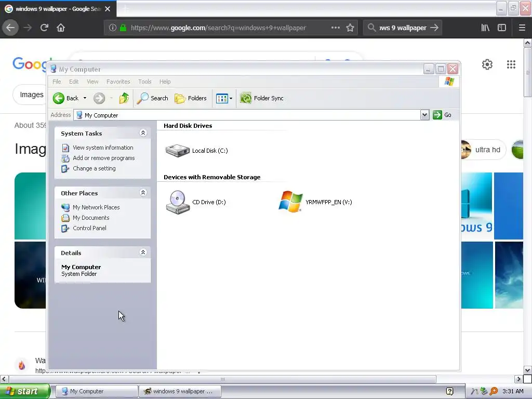Open Google apps grid icon

511,64
